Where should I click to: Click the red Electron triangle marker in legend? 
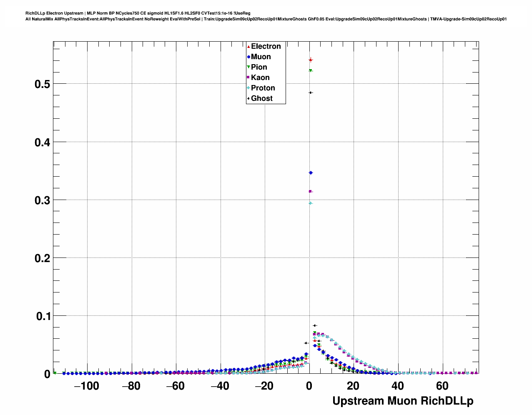tap(248, 47)
